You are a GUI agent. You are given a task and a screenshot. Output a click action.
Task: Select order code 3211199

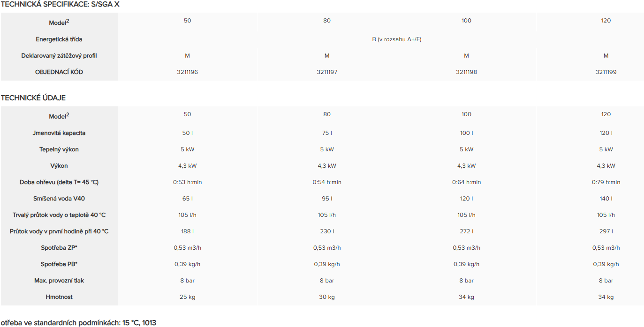606,72
